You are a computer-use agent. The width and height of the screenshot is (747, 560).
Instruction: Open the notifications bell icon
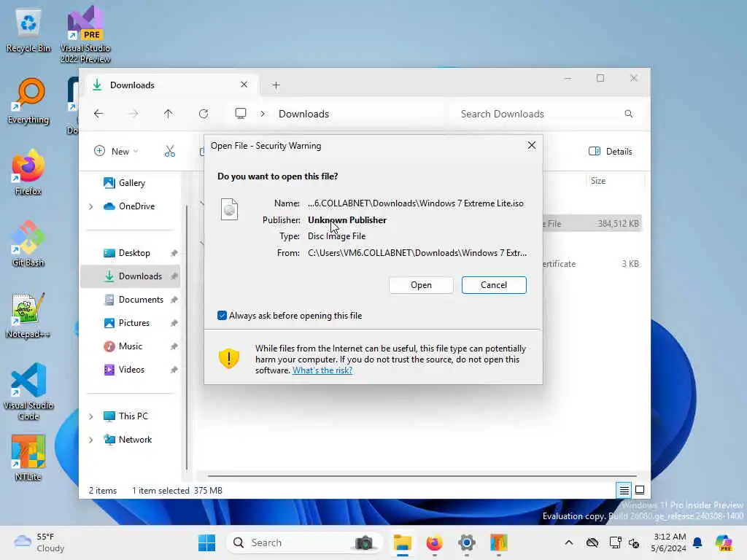tap(697, 542)
